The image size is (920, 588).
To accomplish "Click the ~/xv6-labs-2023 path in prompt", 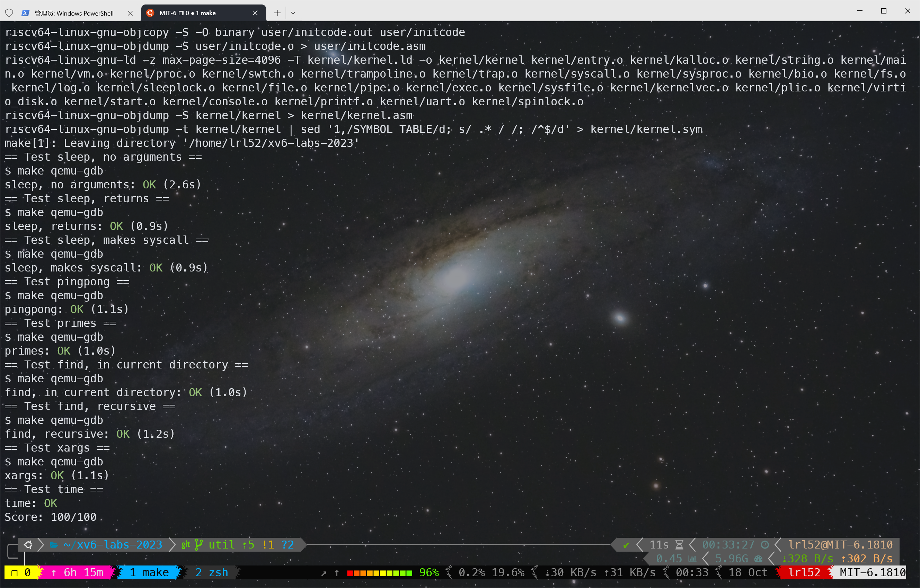I will (x=113, y=545).
